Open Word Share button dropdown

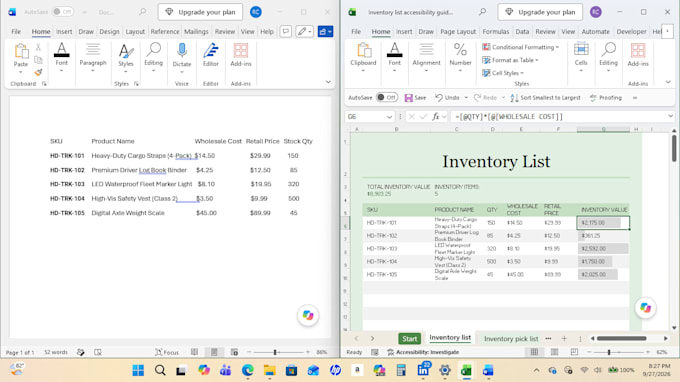click(x=325, y=31)
